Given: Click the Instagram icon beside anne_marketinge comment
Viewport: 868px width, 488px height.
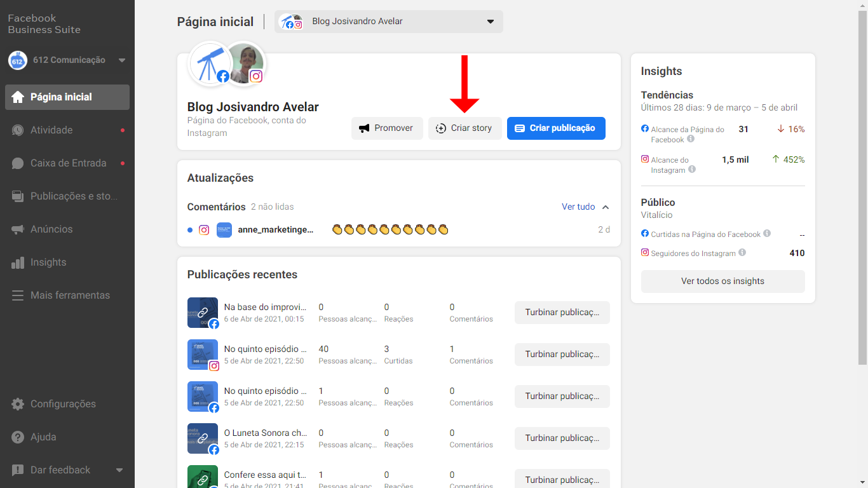Looking at the screenshot, I should point(204,230).
